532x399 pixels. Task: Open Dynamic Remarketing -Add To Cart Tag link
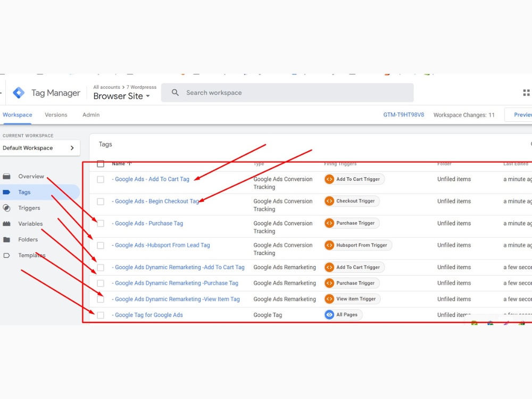click(x=178, y=268)
